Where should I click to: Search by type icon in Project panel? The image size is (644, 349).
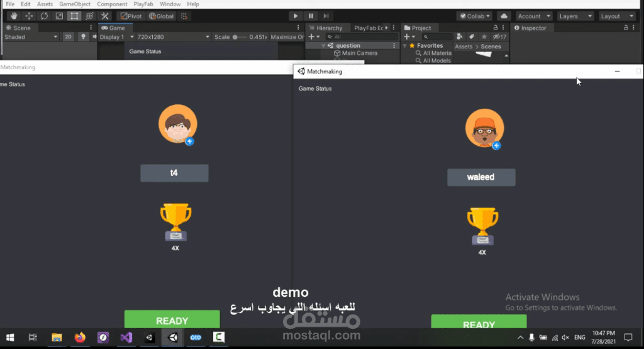pyautogui.click(x=460, y=36)
